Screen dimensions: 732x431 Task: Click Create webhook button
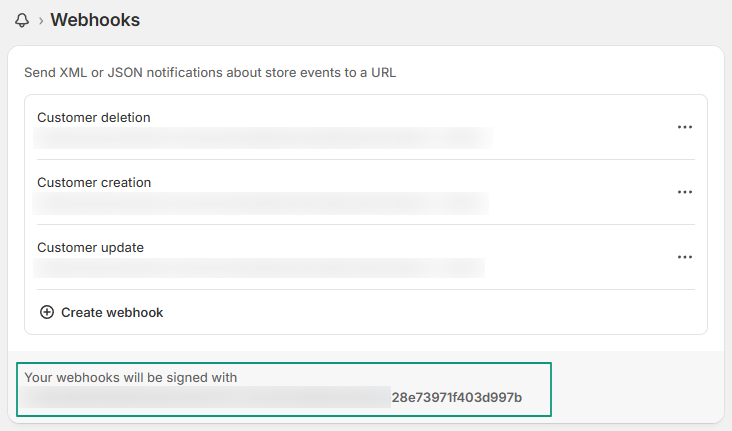click(101, 312)
